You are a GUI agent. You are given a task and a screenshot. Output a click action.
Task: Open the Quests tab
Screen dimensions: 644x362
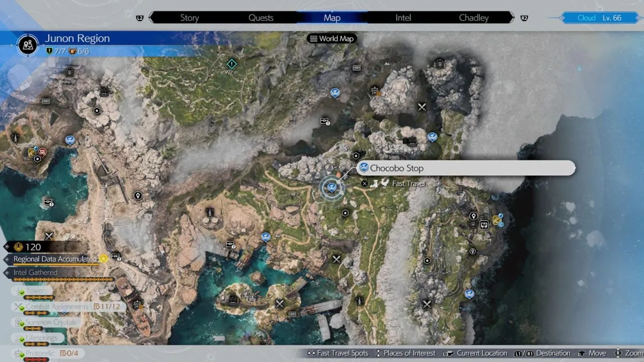coord(261,18)
